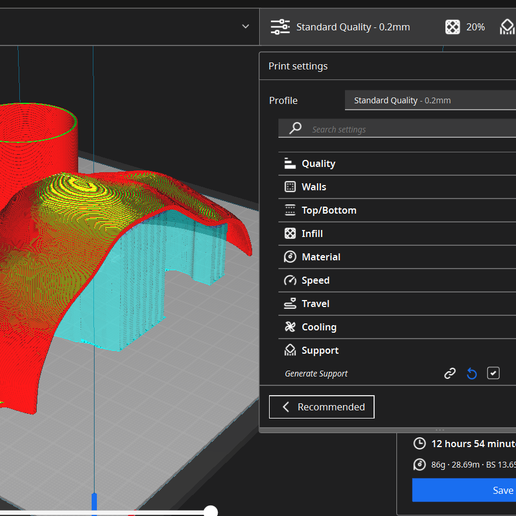Collapse the Support settings section

[397, 350]
